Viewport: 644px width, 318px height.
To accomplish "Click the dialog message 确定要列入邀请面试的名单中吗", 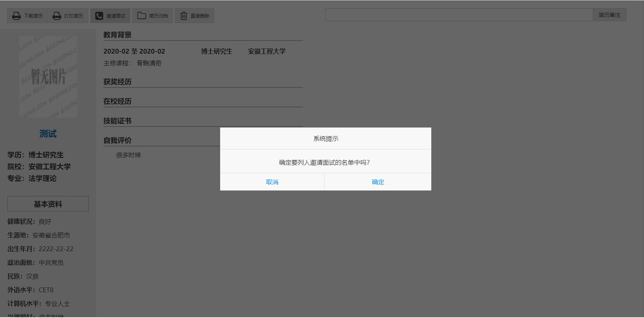I will point(324,162).
